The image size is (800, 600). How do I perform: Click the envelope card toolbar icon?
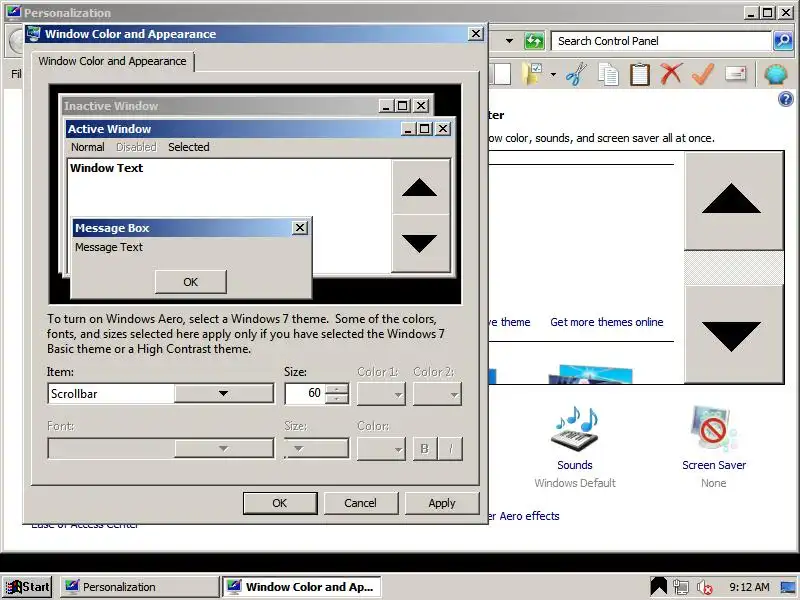[735, 74]
